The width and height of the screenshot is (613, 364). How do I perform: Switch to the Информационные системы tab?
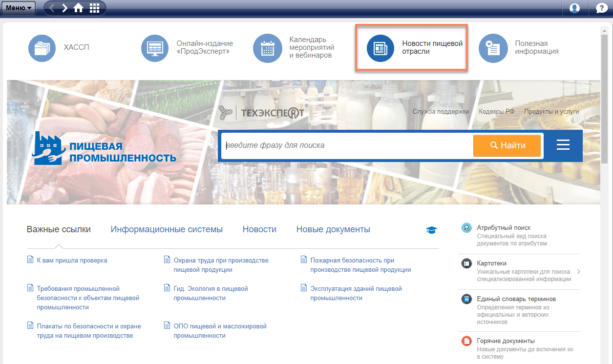click(x=167, y=229)
